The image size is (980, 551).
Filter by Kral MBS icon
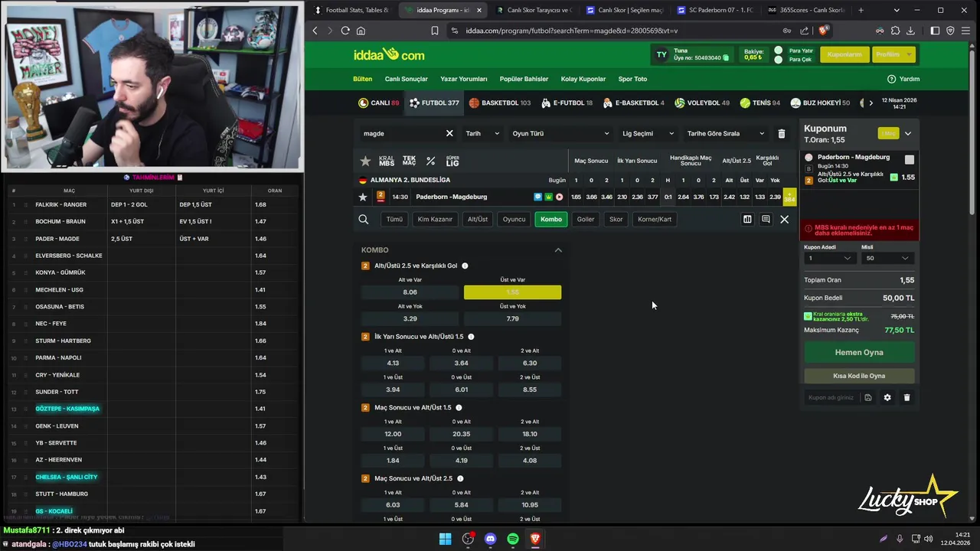387,161
